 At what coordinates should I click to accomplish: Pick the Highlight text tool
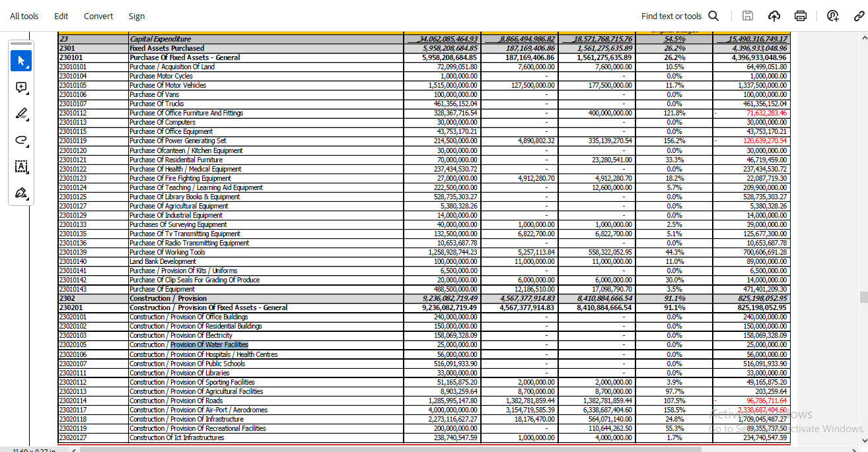tap(21, 113)
